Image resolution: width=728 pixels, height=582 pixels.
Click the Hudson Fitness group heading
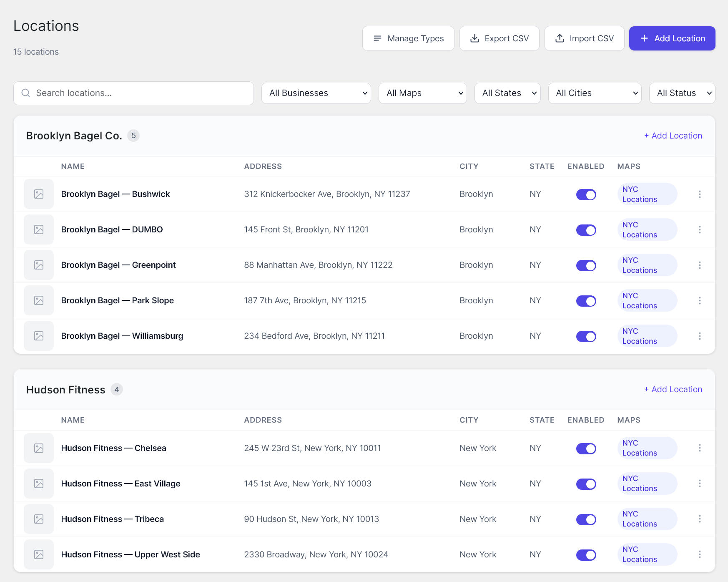pyautogui.click(x=65, y=390)
